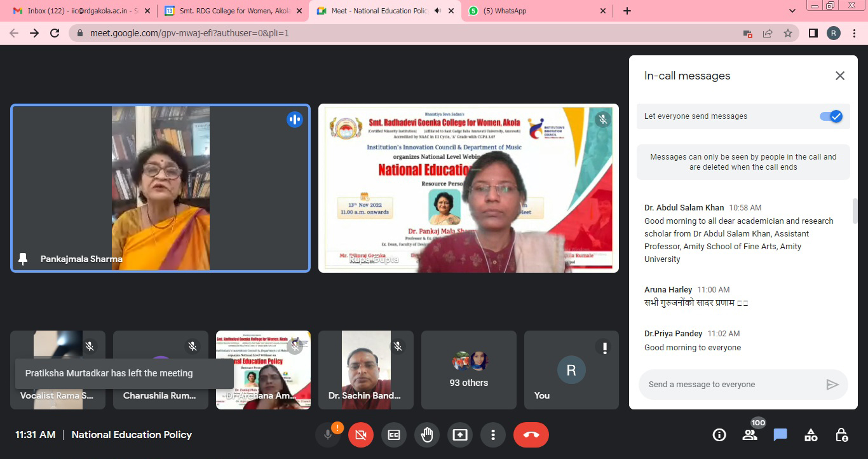Viewport: 868px width, 459px height.
Task: Click the raise hand icon
Action: tap(427, 435)
